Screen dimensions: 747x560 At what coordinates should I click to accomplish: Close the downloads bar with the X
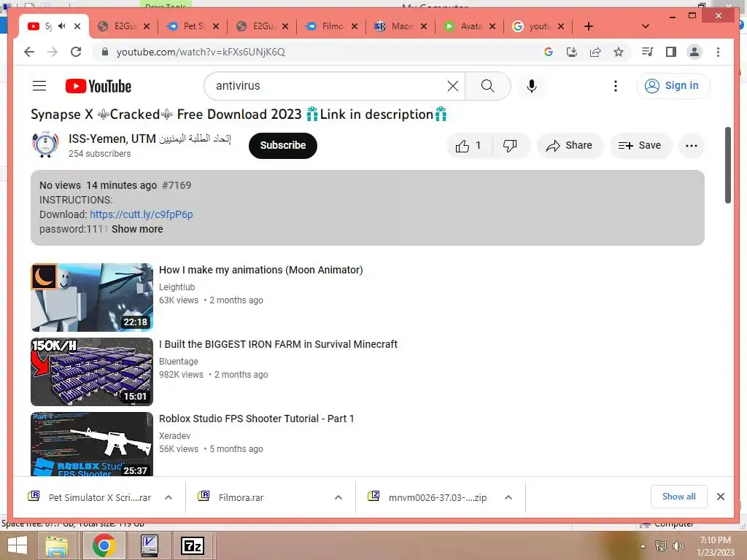[720, 497]
